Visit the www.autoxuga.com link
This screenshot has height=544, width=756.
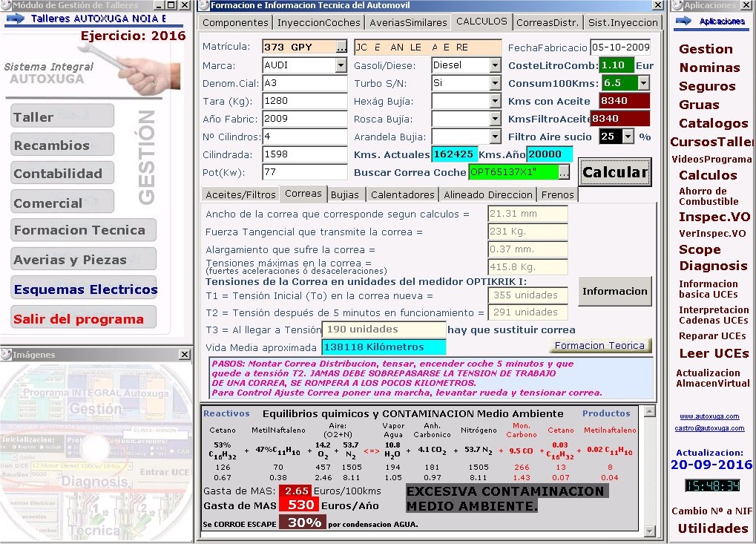coord(709,416)
